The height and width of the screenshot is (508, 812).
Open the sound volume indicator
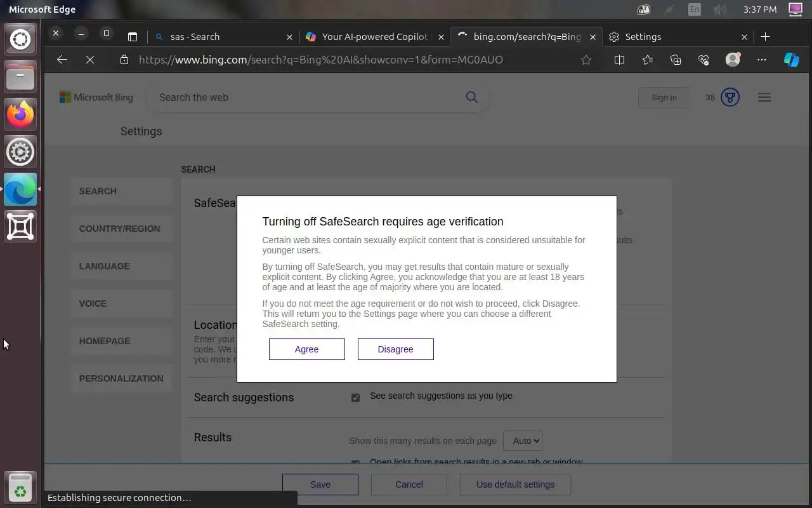pyautogui.click(x=719, y=10)
